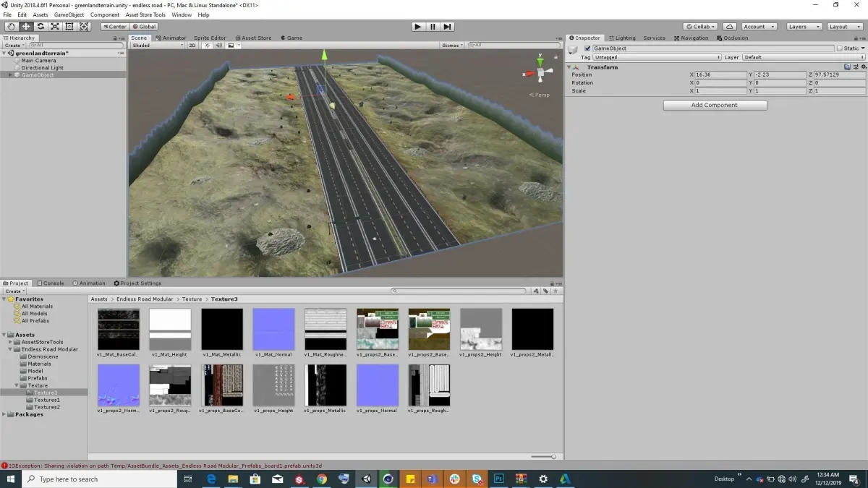Open Transform component help icon
The image size is (868, 488).
pyautogui.click(x=847, y=67)
